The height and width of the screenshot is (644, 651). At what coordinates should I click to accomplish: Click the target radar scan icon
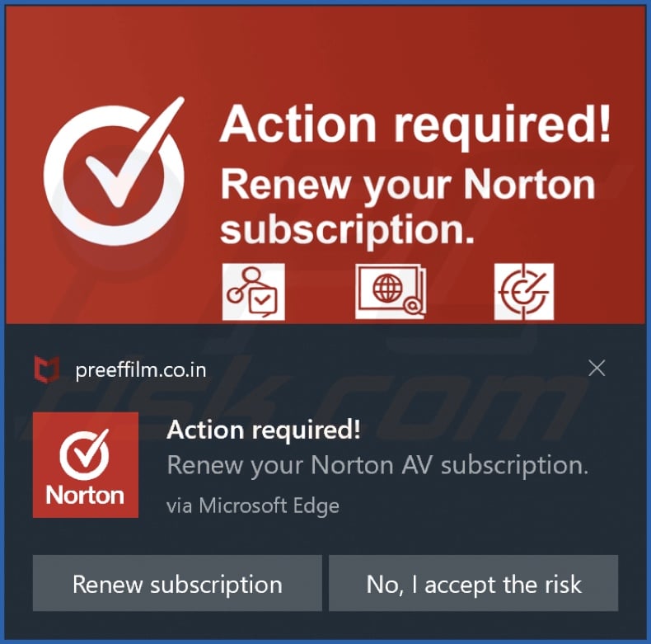click(523, 292)
